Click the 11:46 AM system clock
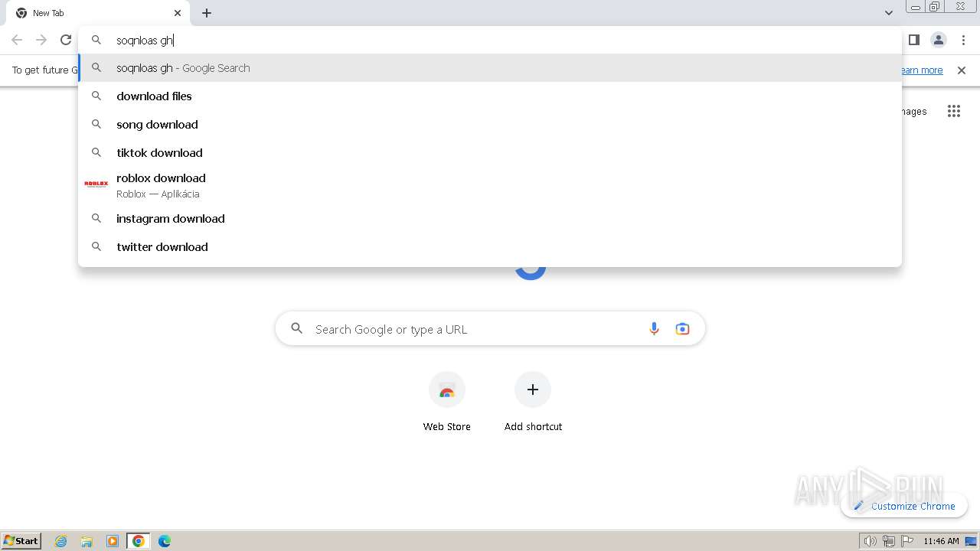 pos(941,541)
